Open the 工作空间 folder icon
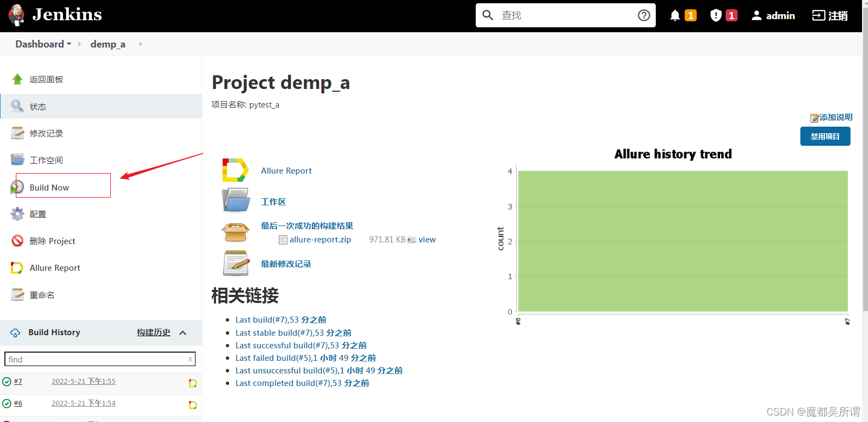The height and width of the screenshot is (422, 868). [x=17, y=159]
